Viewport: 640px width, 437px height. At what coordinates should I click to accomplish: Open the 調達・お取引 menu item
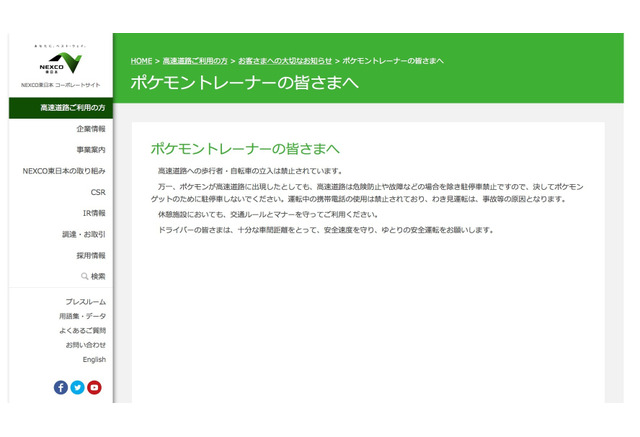tap(84, 234)
